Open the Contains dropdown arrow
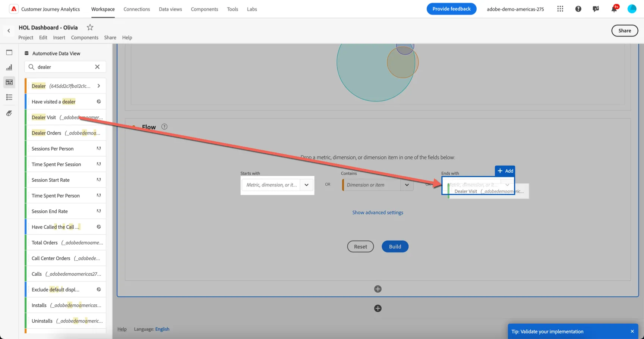 407,185
